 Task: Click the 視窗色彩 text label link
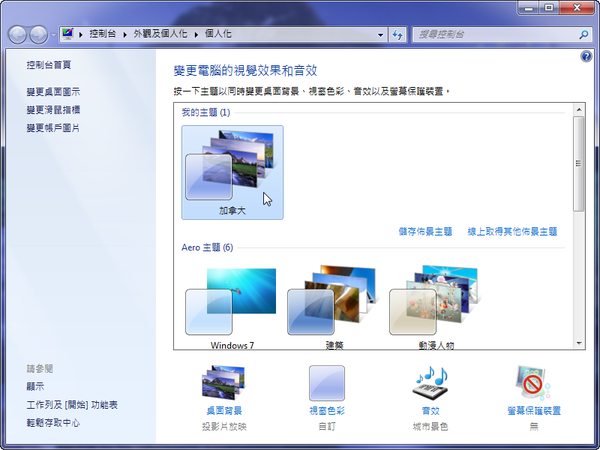tap(327, 411)
